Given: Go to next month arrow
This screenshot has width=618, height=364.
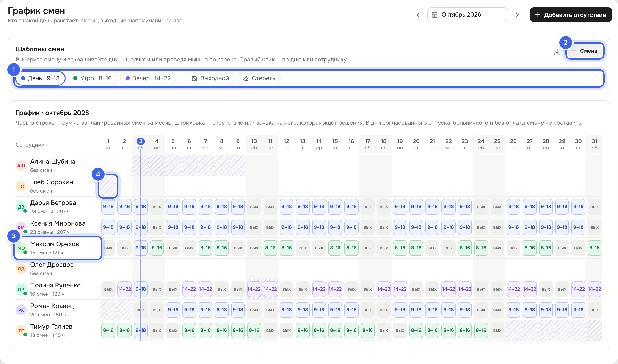Looking at the screenshot, I should click(517, 15).
